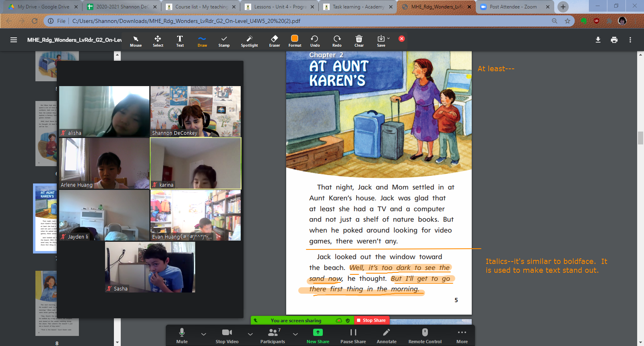Click the 'You are screen sharing' status label
The width and height of the screenshot is (644, 346).
(x=296, y=321)
